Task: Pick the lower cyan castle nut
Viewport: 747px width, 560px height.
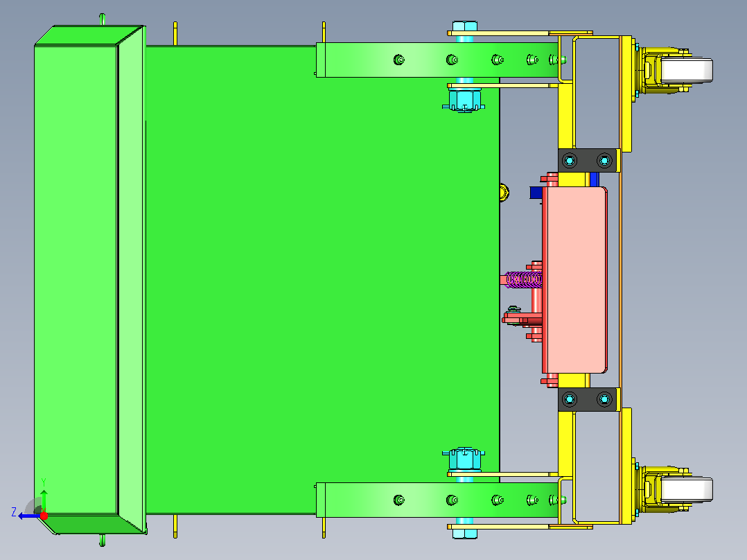Action: [x=464, y=459]
